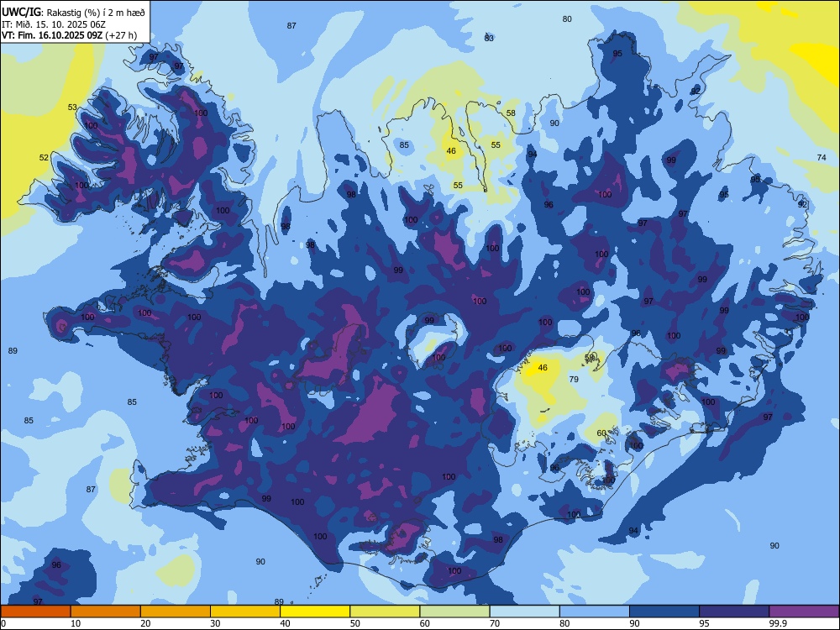Select the 20–30 legend color band
This screenshot has height=630, width=840.
176,612
